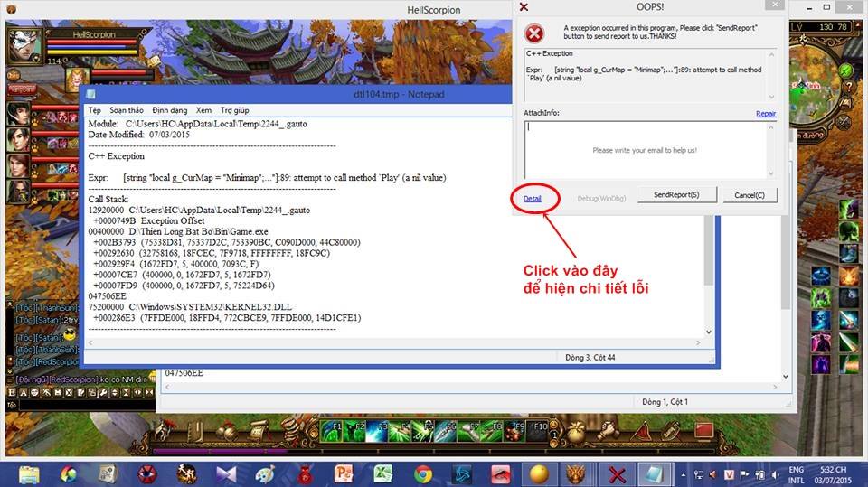Click into the AttachInfo email text field
Image resolution: width=868 pixels, height=487 pixels.
[645, 150]
